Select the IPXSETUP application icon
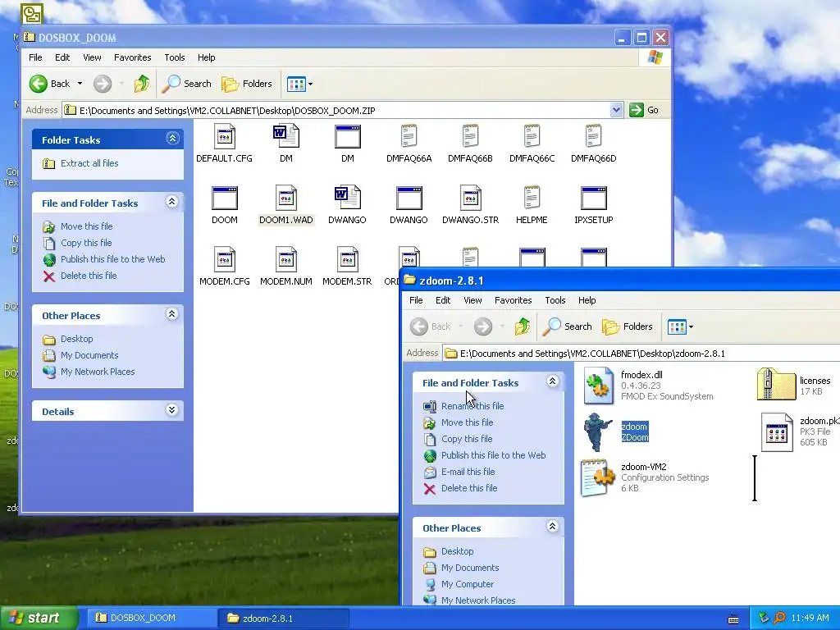 [x=594, y=198]
